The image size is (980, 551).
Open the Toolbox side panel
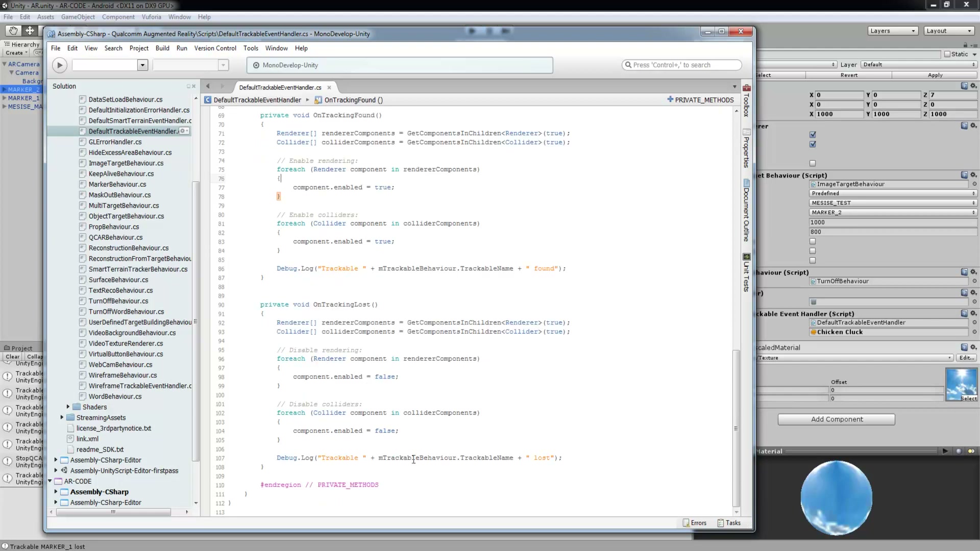click(746, 101)
